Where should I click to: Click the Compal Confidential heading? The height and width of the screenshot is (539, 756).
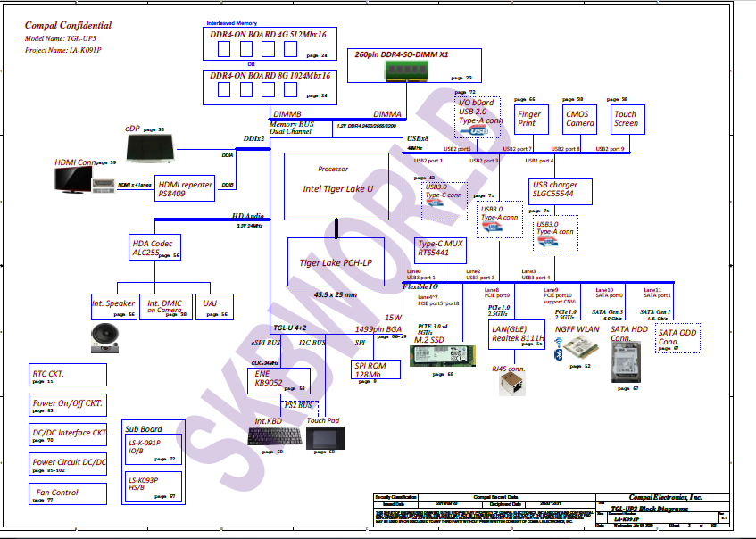tap(68, 25)
